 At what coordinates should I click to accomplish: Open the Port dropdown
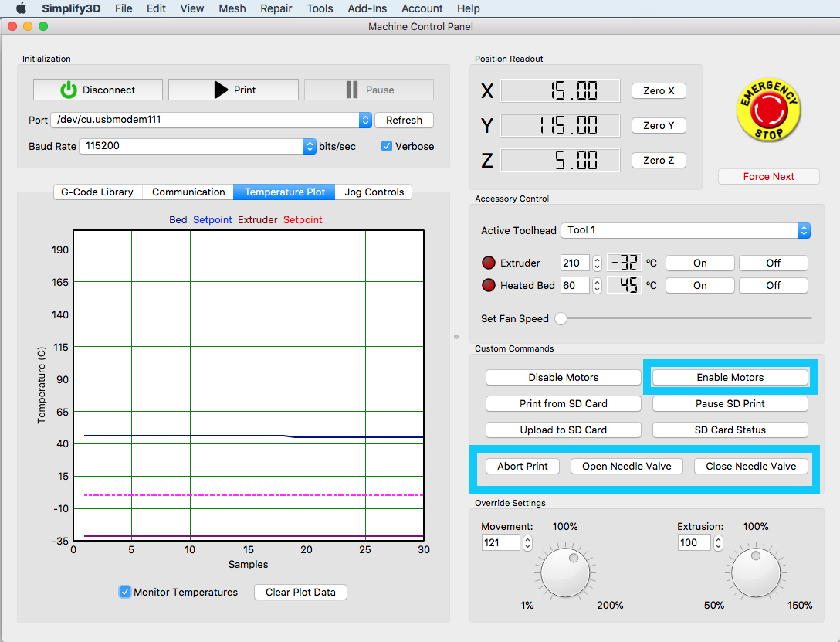click(x=211, y=120)
